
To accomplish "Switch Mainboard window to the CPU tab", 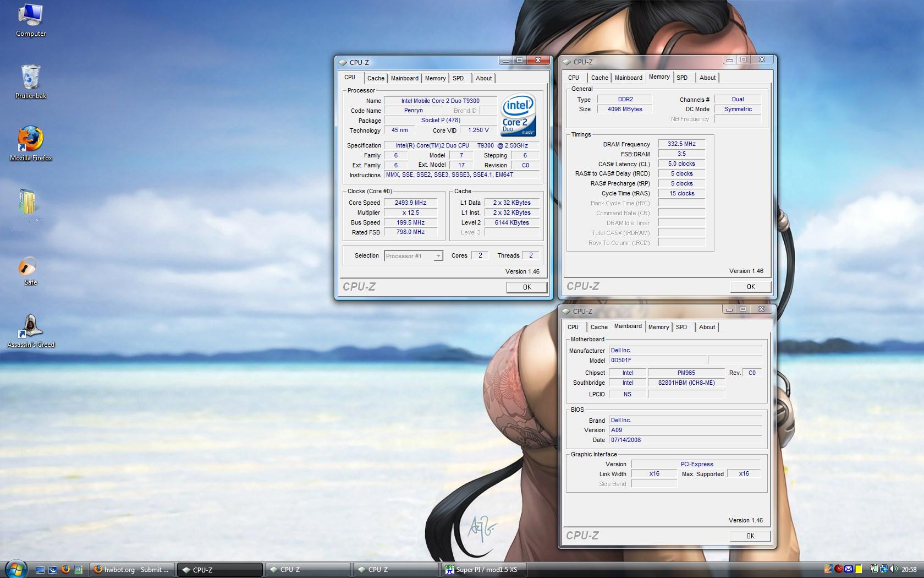I will [573, 327].
